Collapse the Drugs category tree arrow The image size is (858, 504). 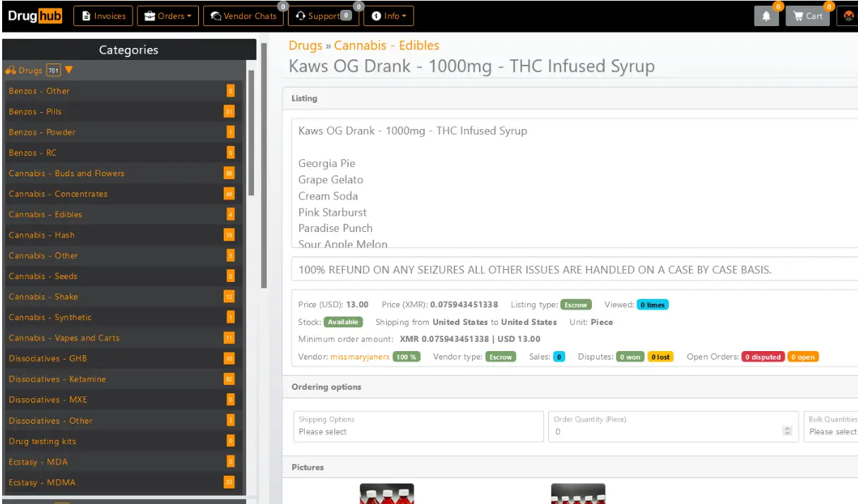point(69,70)
